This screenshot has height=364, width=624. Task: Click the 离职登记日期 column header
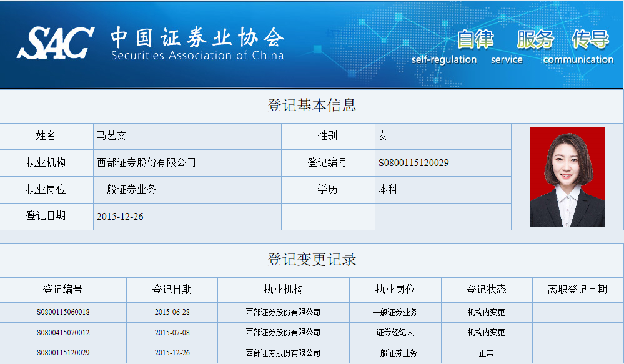tap(577, 290)
